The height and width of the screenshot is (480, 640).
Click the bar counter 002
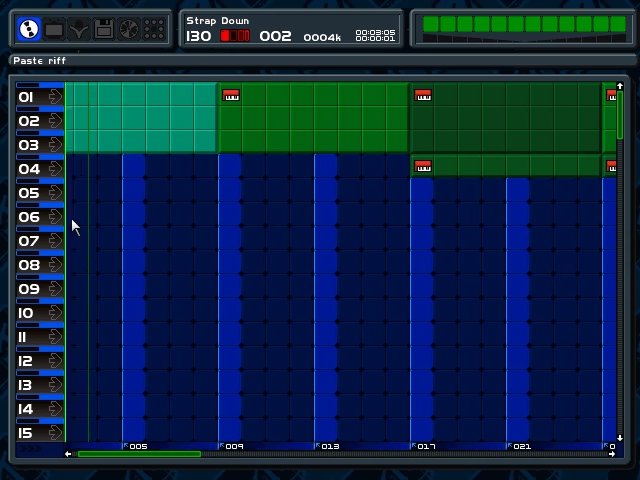coord(276,36)
